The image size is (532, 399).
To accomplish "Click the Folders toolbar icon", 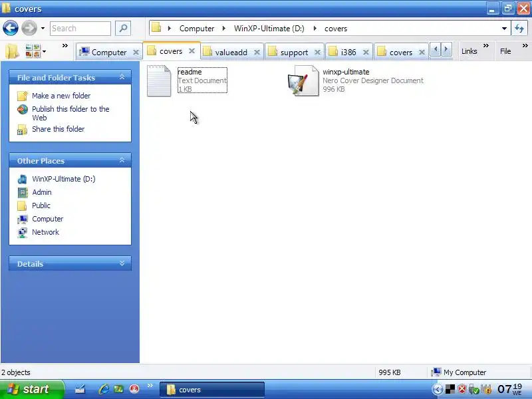I will [12, 52].
